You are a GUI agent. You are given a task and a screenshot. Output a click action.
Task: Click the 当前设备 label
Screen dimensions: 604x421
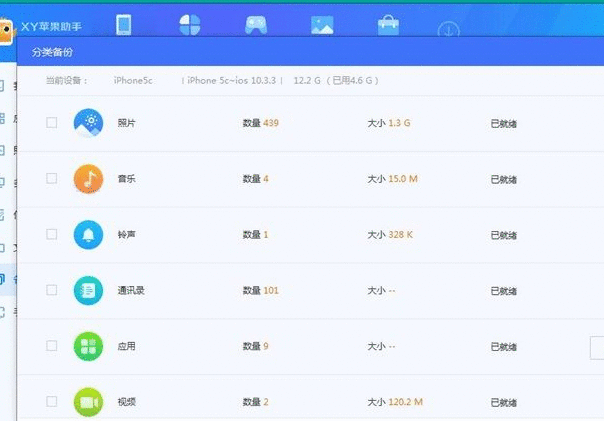pos(67,81)
